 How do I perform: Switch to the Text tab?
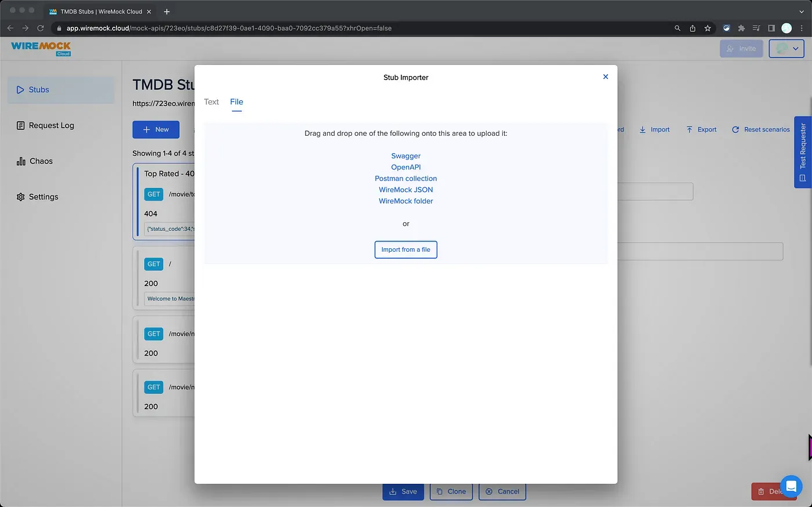click(x=211, y=102)
